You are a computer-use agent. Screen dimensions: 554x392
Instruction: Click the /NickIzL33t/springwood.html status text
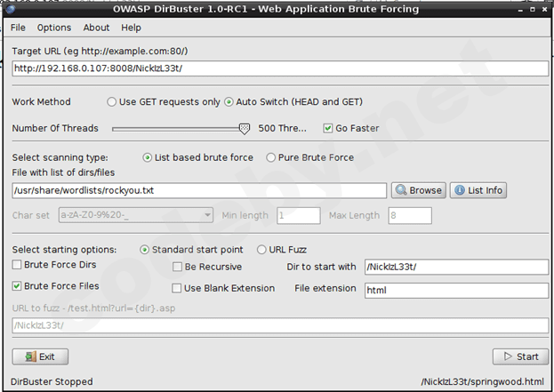(482, 381)
